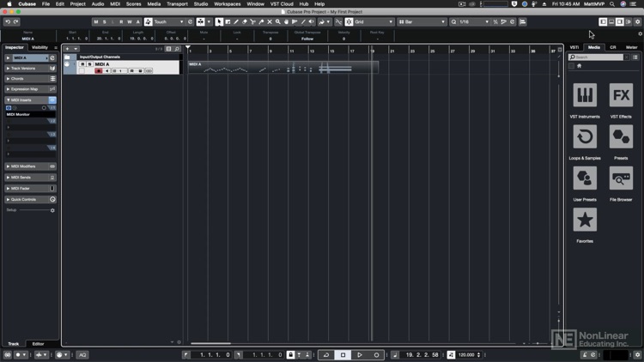Click the MIDI A event in timeline
The image size is (644, 362).
point(283,67)
